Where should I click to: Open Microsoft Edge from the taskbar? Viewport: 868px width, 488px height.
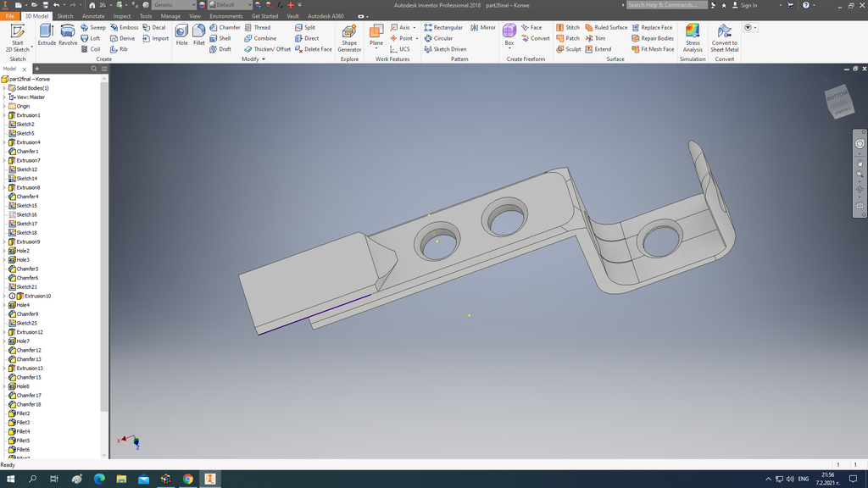point(99,479)
